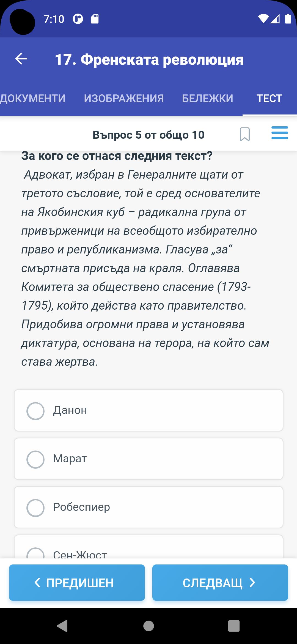Tap the Wi-Fi status icon

263,19
